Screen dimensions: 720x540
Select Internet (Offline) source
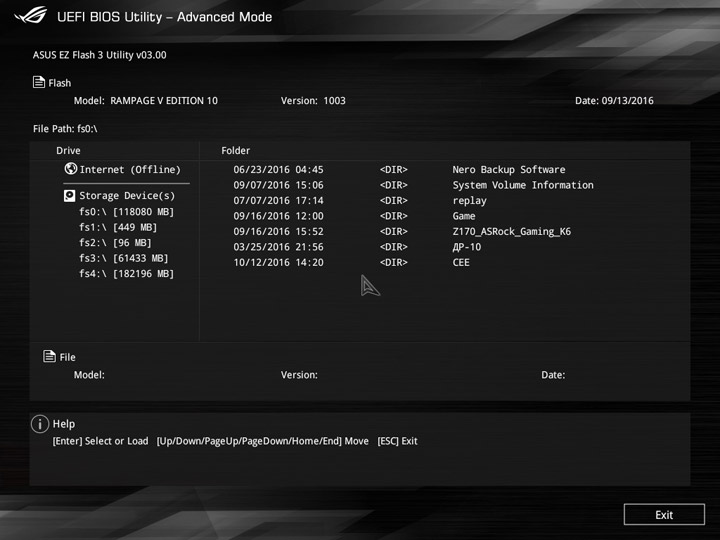tap(130, 169)
